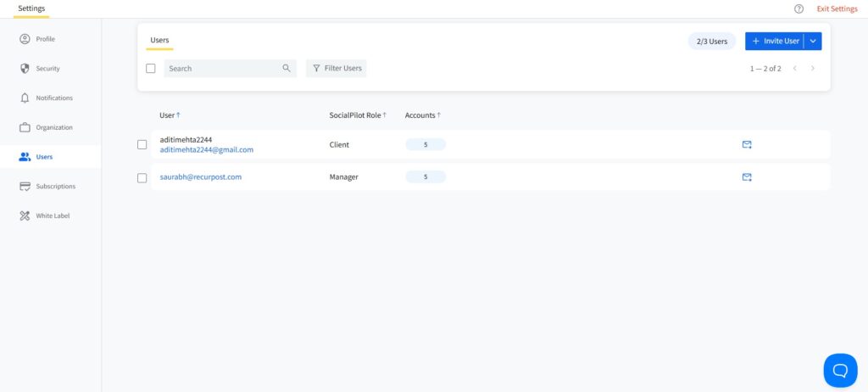Open the chat support widget
The height and width of the screenshot is (392, 868).
(x=840, y=371)
